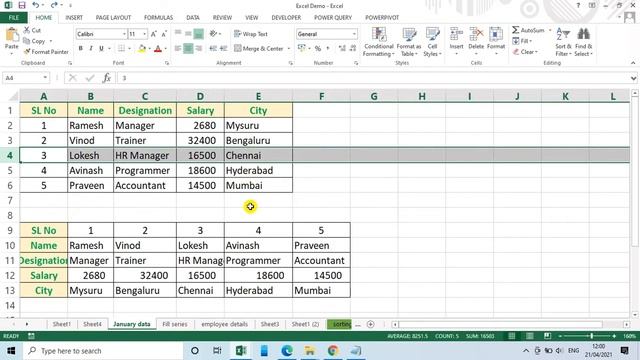
Task: Toggle center horizontal alignment
Action: (188, 49)
